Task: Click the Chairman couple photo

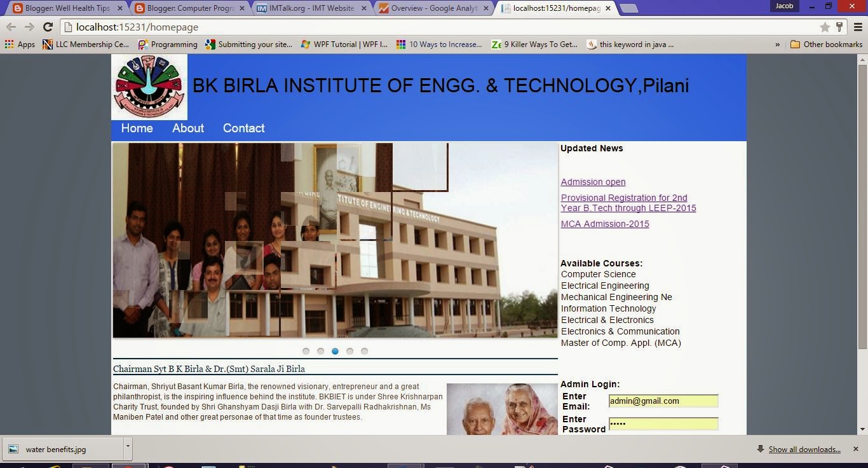Action: coord(502,409)
